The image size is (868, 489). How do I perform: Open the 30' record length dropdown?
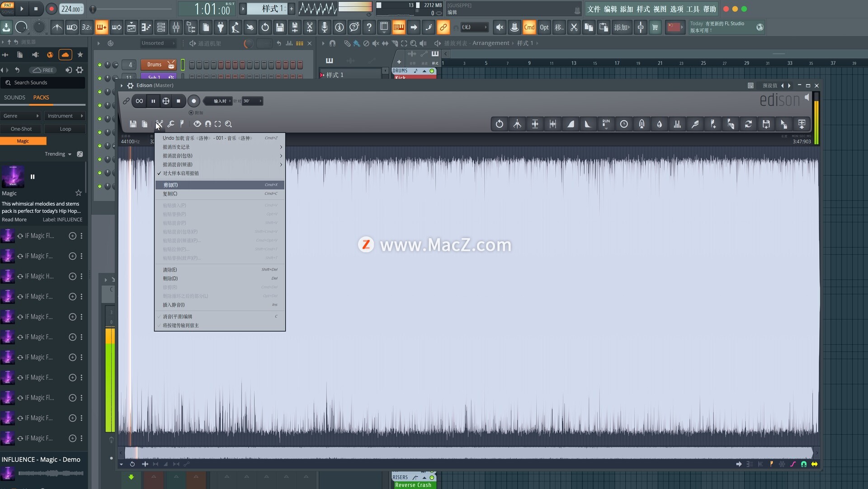tap(252, 101)
